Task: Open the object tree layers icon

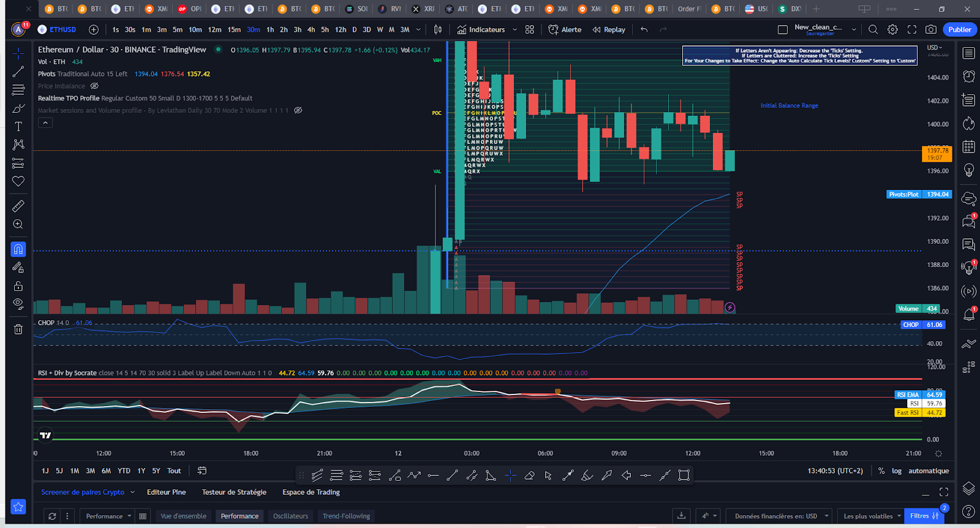Action: 968,488
